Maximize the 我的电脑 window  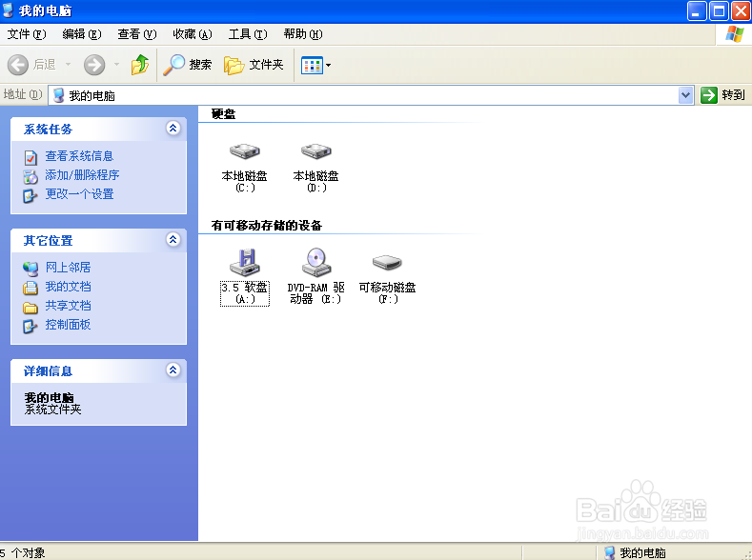(720, 10)
